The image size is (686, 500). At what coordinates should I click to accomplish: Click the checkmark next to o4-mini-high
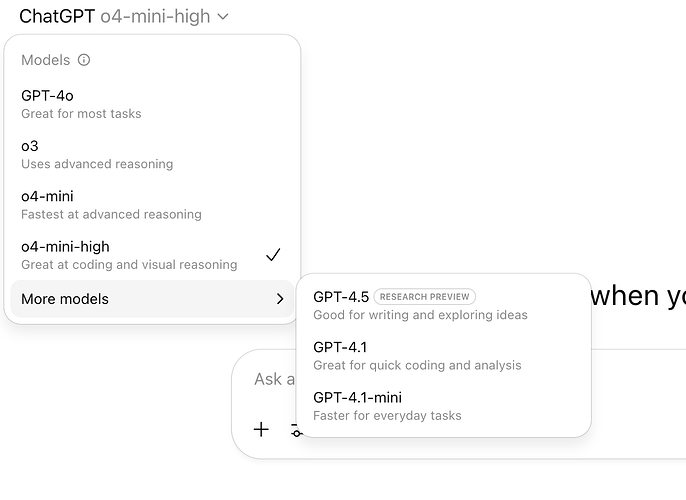tap(273, 255)
